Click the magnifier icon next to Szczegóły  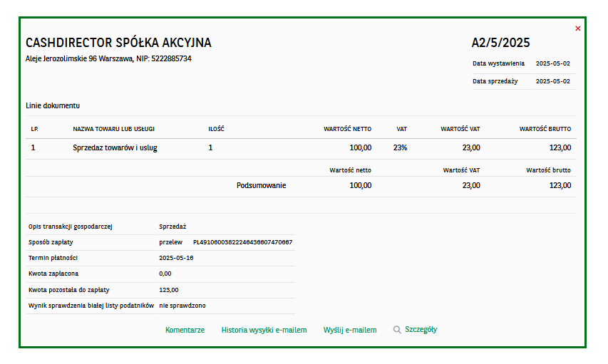click(x=397, y=330)
